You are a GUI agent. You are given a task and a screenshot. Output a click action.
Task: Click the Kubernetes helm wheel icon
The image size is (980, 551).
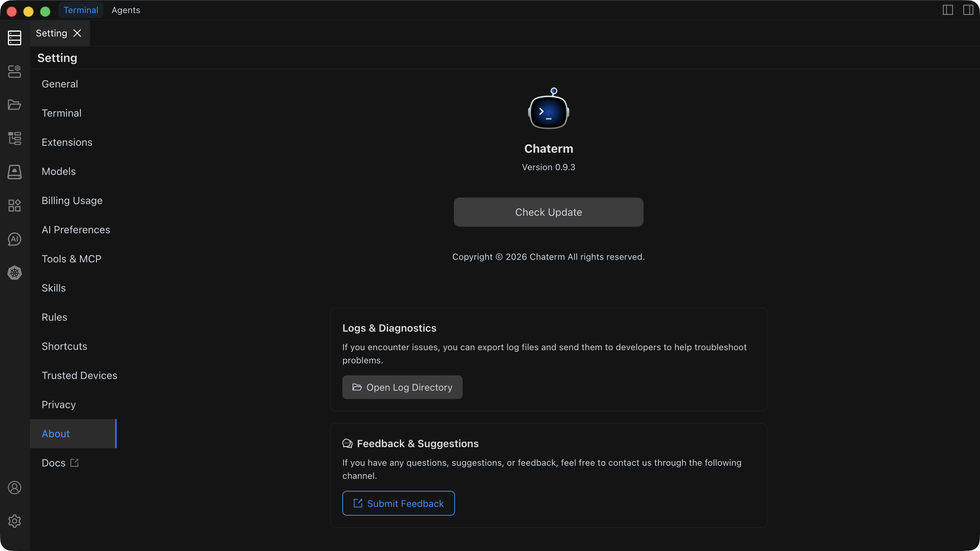15,273
